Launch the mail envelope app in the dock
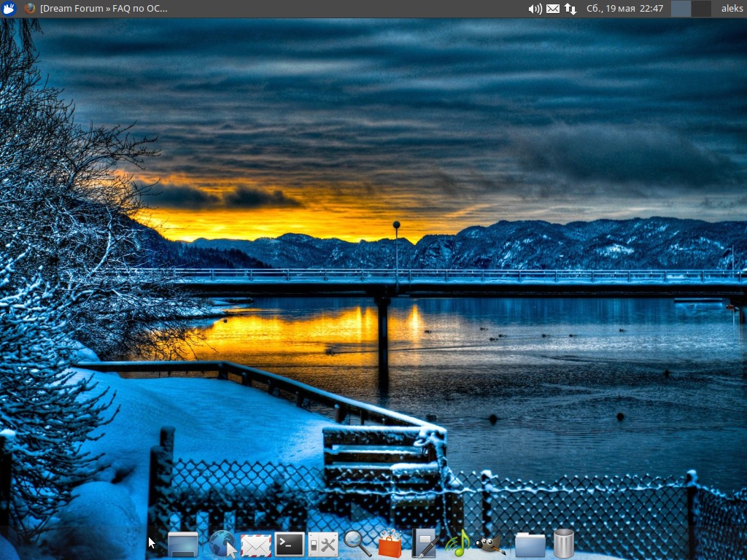The image size is (747, 560). [256, 545]
